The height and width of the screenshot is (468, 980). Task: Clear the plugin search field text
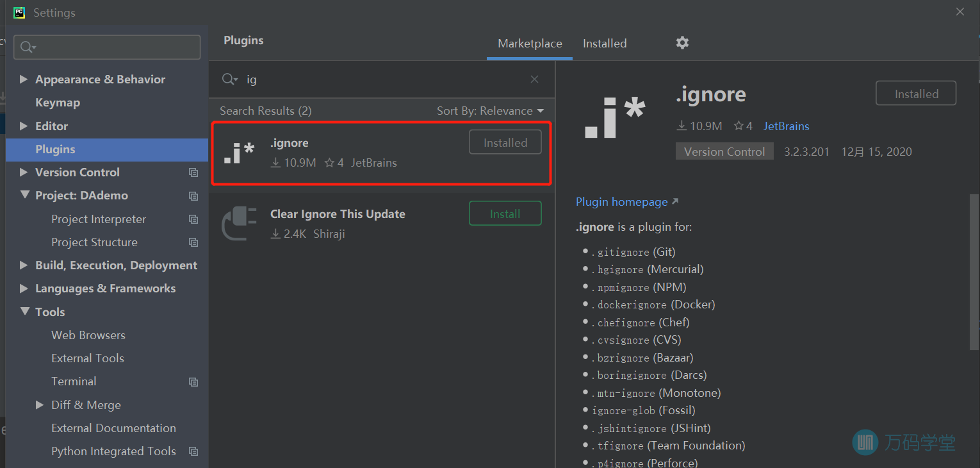[534, 79]
